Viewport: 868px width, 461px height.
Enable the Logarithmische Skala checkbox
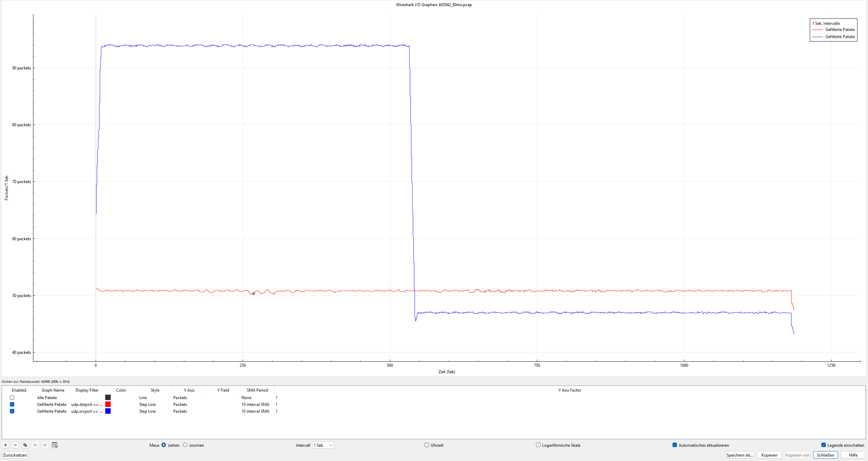coord(538,445)
